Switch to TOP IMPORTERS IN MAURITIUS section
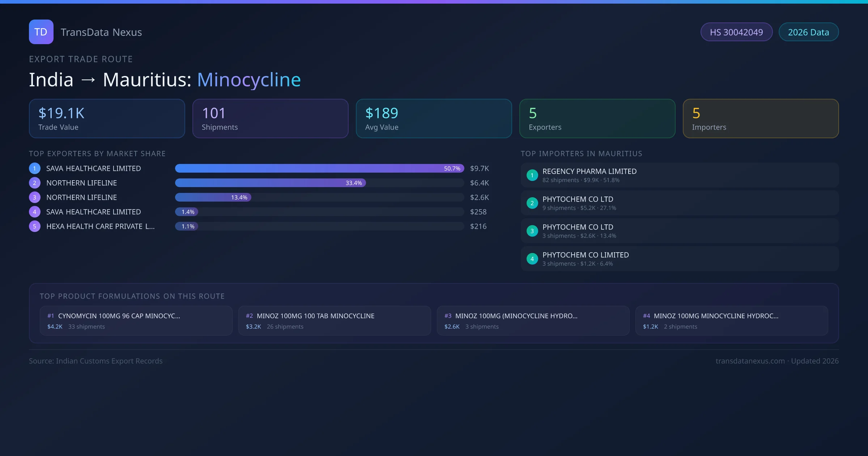Image resolution: width=868 pixels, height=456 pixels. (582, 153)
